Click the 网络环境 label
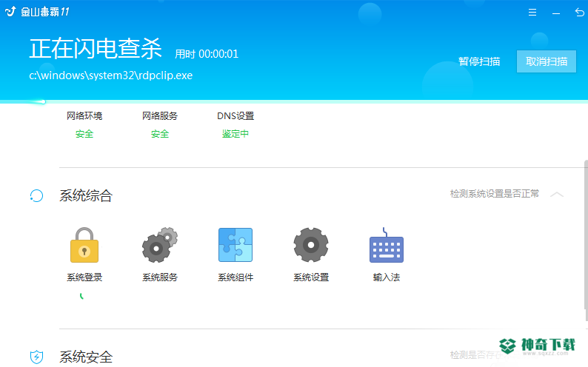588x367 pixels. tap(84, 116)
